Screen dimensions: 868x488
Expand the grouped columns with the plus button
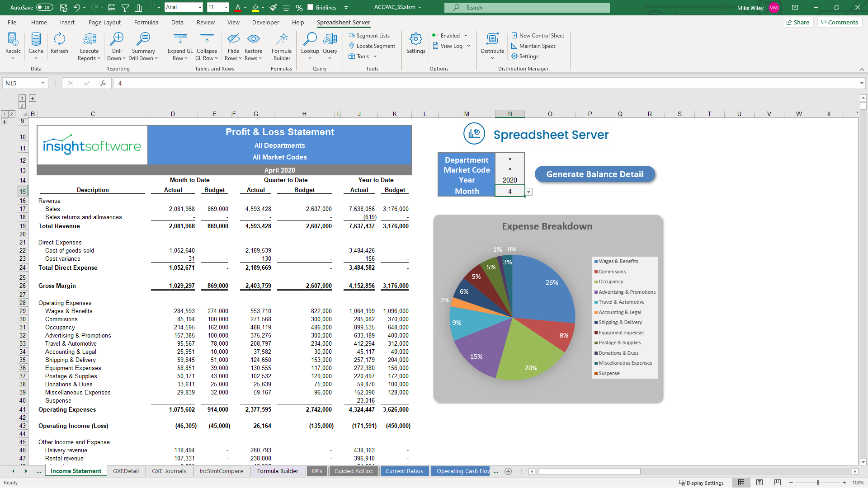33,98
